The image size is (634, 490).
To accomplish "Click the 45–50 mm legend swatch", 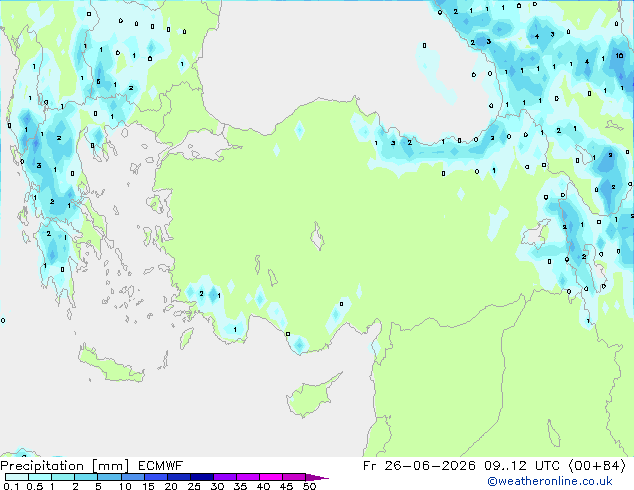I will [294, 477].
